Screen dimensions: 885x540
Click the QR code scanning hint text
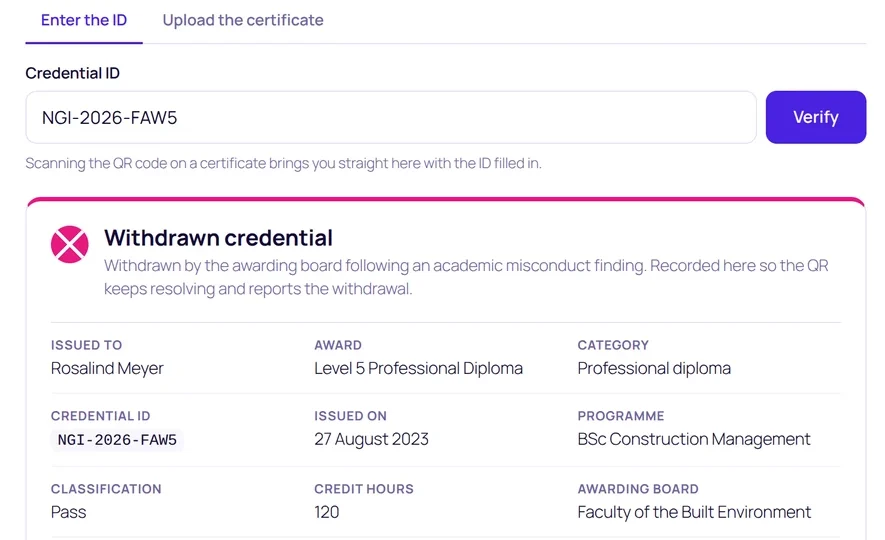point(283,163)
